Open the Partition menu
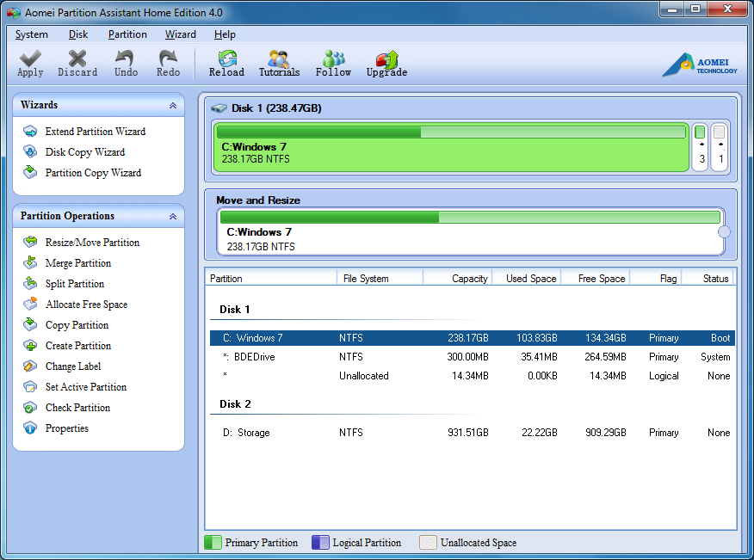Screen dimensions: 754x560 click(x=127, y=34)
